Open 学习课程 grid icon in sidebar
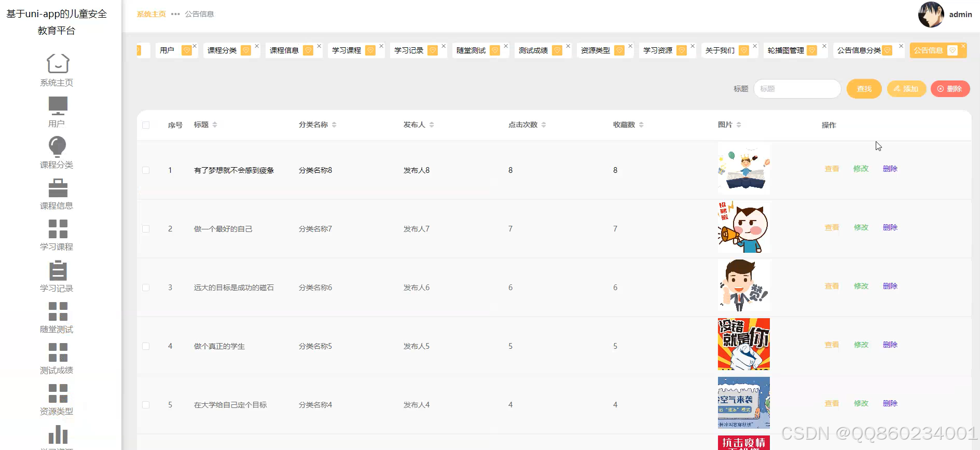The width and height of the screenshot is (980, 450). pos(58,229)
